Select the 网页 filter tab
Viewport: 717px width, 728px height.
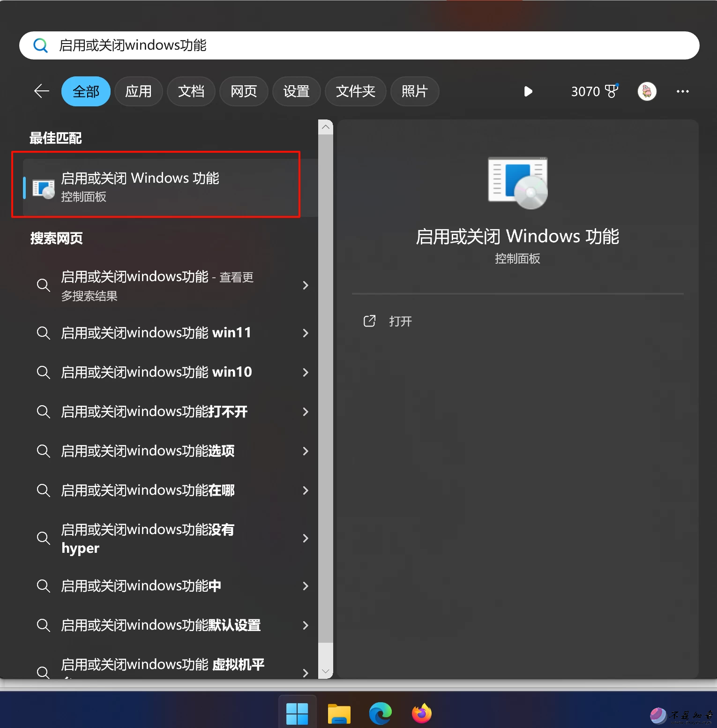coord(244,91)
